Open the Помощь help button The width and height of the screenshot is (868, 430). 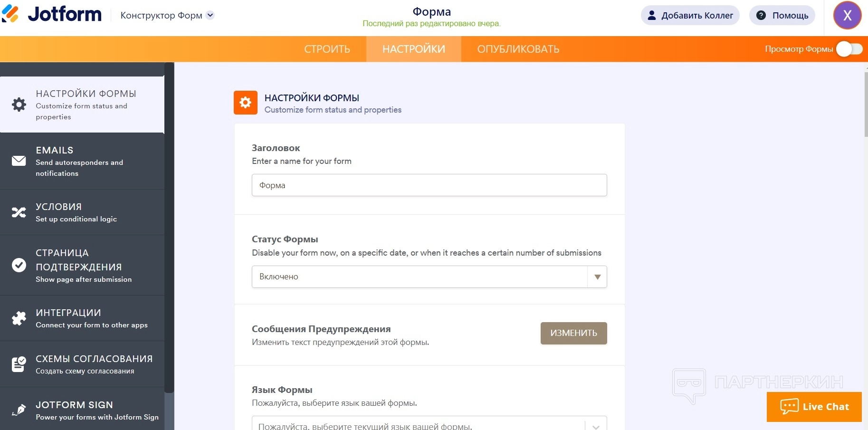point(782,15)
